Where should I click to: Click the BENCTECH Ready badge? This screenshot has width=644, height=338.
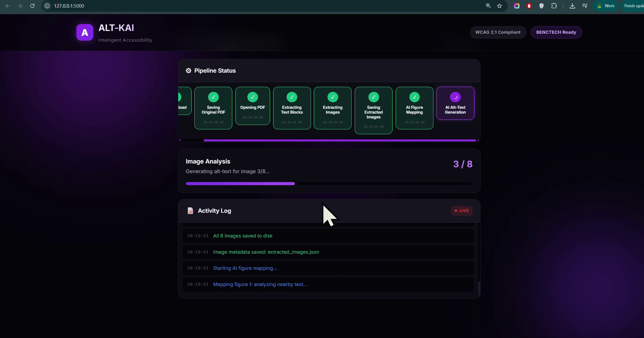(x=556, y=32)
